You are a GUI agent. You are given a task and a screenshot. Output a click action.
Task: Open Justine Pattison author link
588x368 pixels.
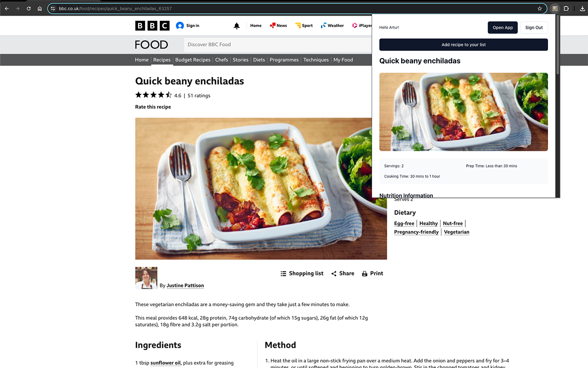tap(185, 286)
